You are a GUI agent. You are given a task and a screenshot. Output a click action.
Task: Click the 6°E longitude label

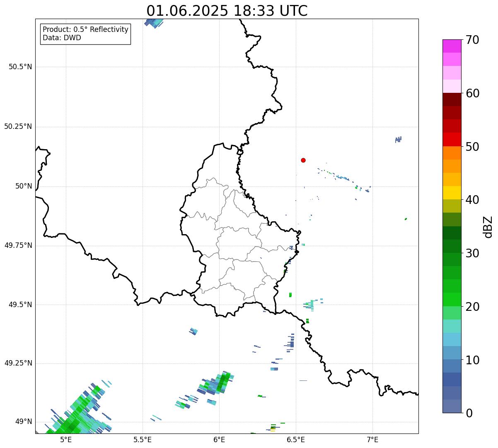tap(219, 439)
